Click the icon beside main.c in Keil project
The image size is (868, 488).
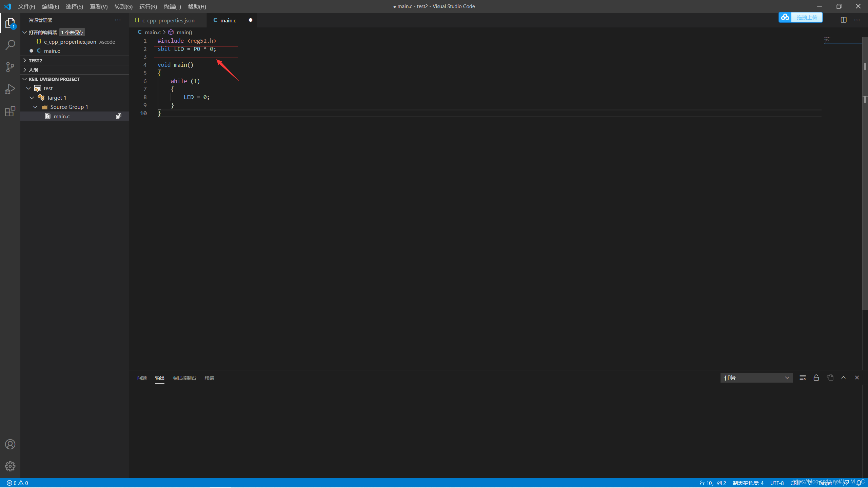pos(119,116)
